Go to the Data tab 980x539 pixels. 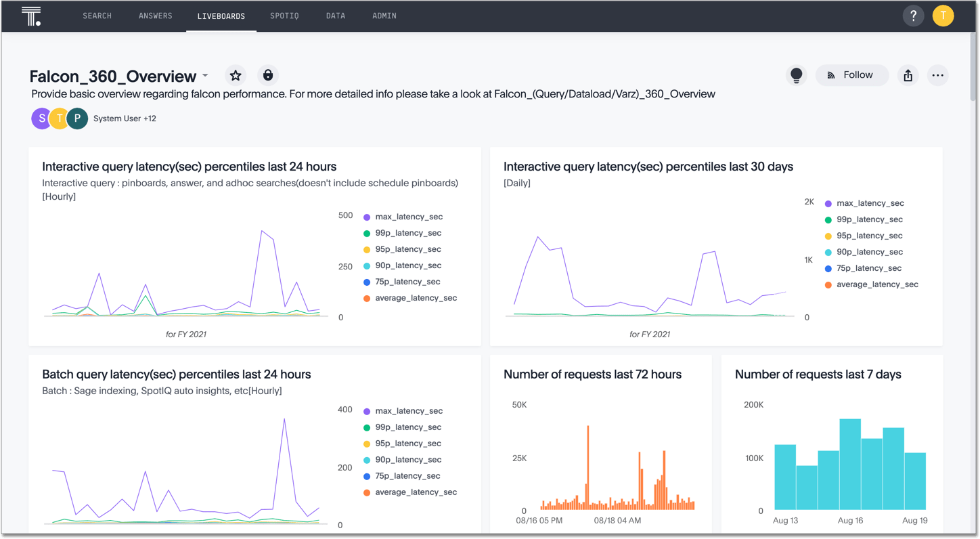(x=335, y=16)
